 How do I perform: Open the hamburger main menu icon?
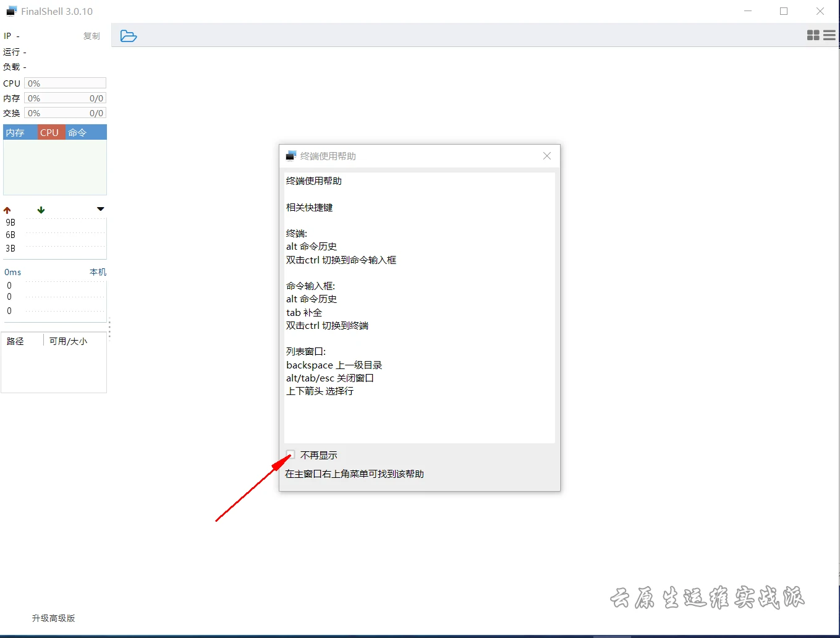click(x=829, y=35)
